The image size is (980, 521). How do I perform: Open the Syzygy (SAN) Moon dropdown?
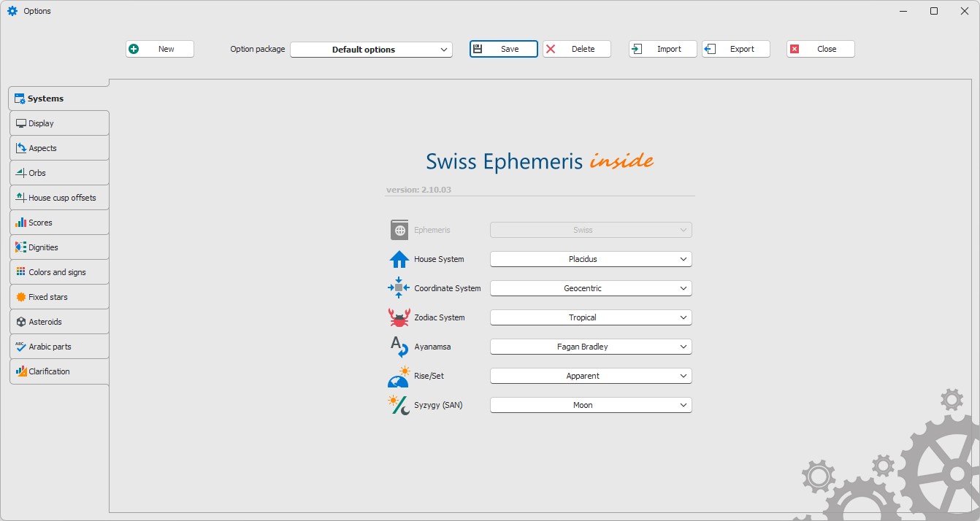(591, 405)
